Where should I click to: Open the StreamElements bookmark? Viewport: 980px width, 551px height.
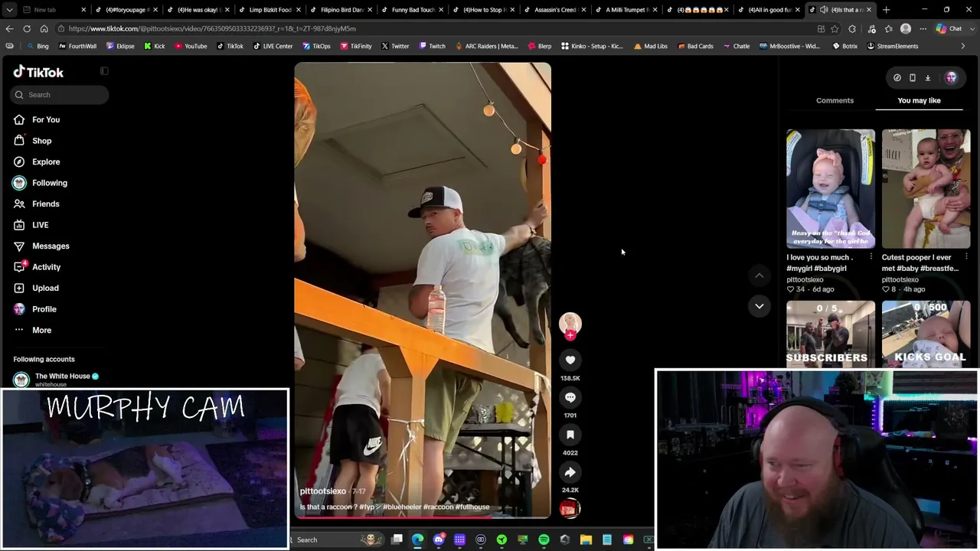click(x=892, y=46)
